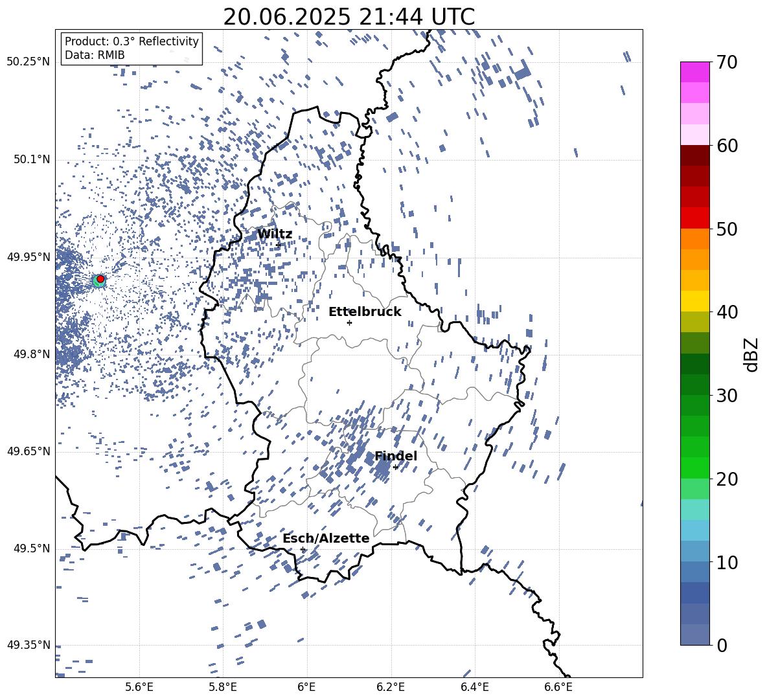The image size is (767, 700).
Task: Click the Findel location label
Action: point(396,456)
